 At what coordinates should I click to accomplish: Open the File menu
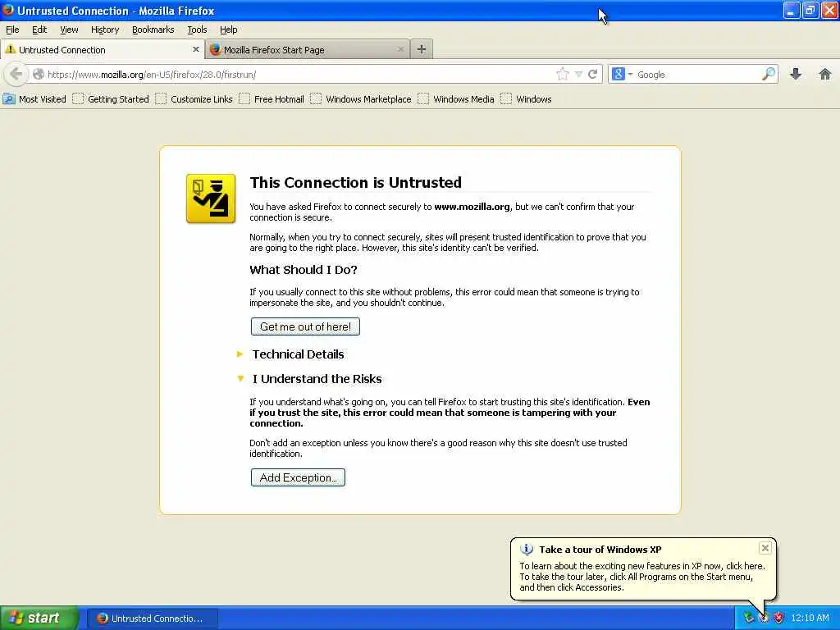point(12,30)
